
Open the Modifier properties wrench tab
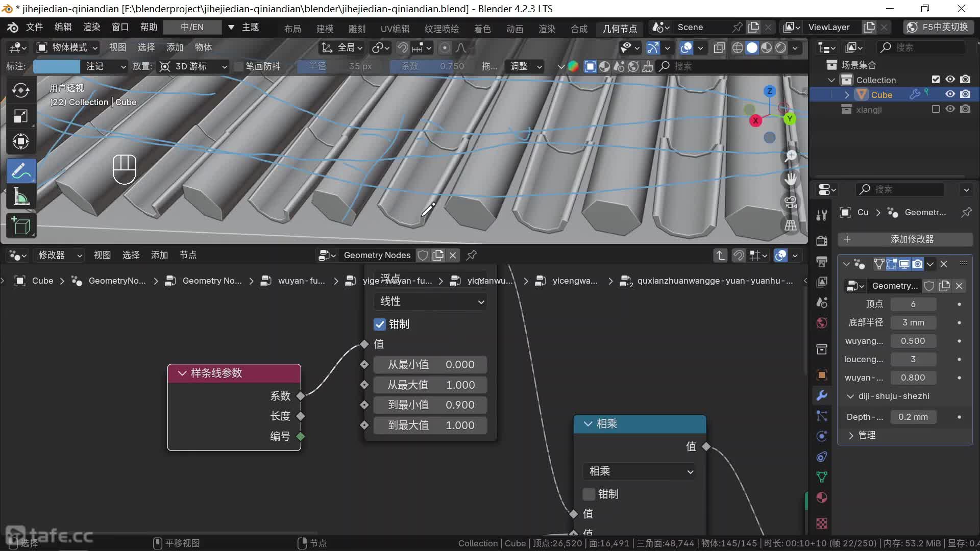click(x=822, y=395)
